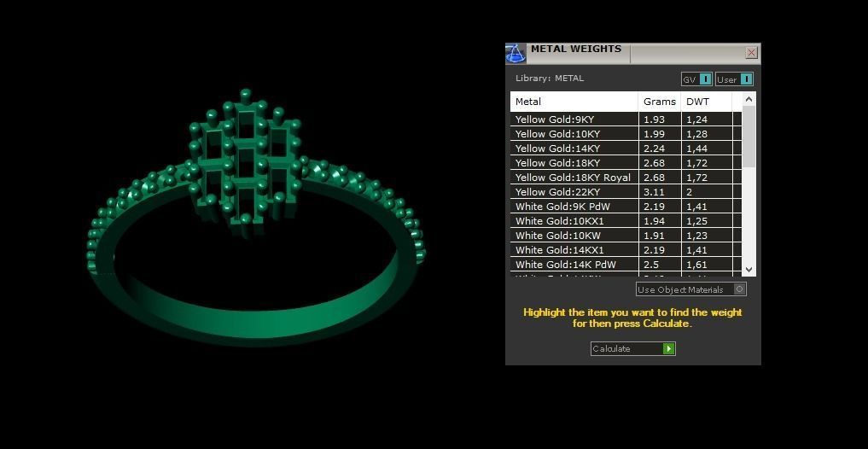The height and width of the screenshot is (449, 868).
Task: Select White Gold:10KX1 row
Action: click(x=626, y=220)
